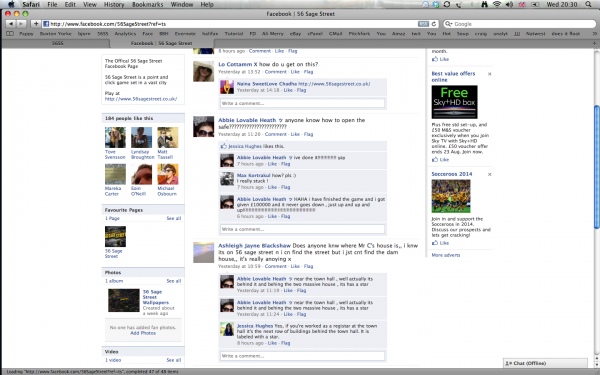Open Naina SweetLove Chadha profile link

[x=267, y=84]
